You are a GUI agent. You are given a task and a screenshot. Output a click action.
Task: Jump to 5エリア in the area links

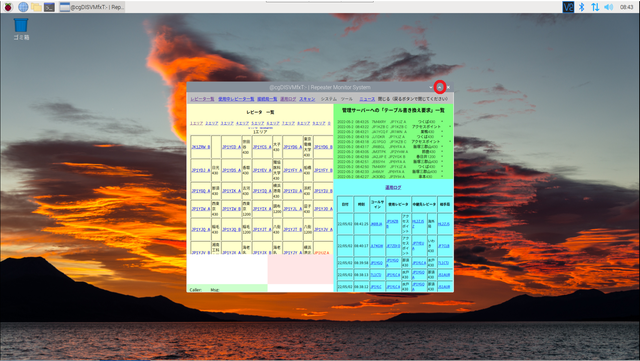[258, 123]
